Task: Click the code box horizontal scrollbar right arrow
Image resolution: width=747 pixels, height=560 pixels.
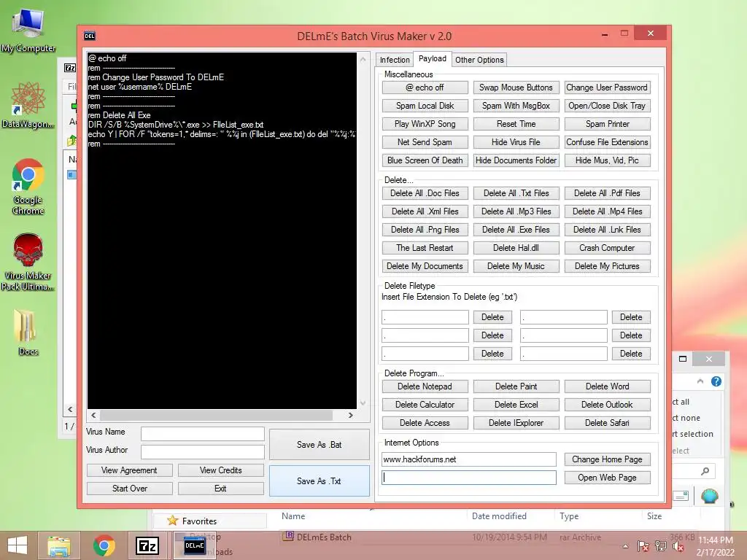Action: tap(351, 415)
